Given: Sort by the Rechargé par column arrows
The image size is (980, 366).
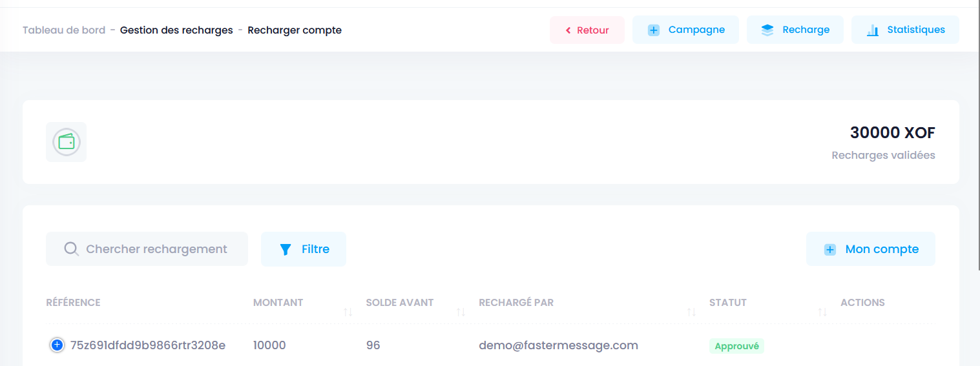Looking at the screenshot, I should [691, 312].
